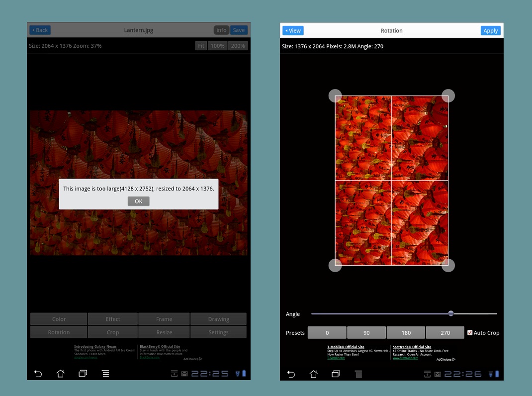The height and width of the screenshot is (396, 532).
Task: Choose the 0 degree rotation preset
Action: (327, 333)
